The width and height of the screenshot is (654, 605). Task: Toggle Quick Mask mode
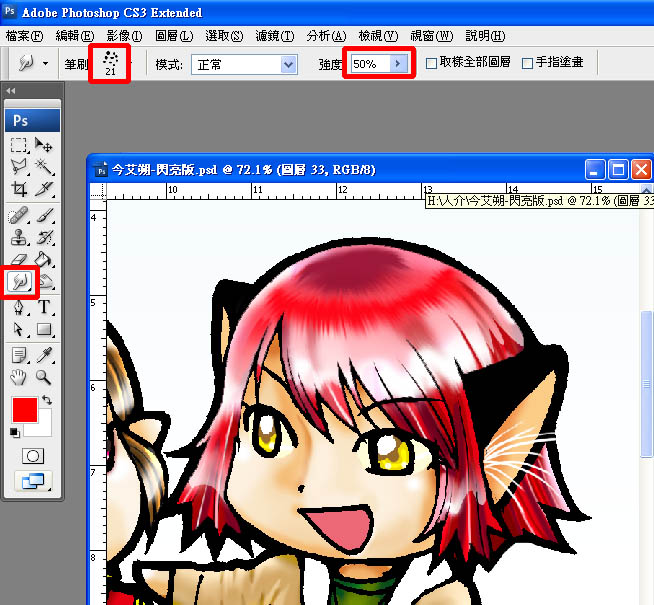(x=33, y=456)
